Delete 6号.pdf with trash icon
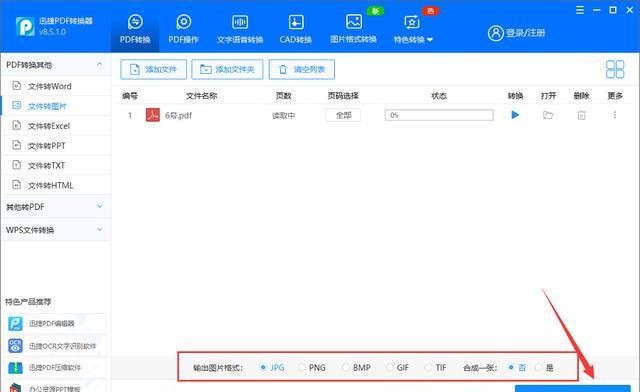Image resolution: width=640 pixels, height=392 pixels. tap(581, 115)
